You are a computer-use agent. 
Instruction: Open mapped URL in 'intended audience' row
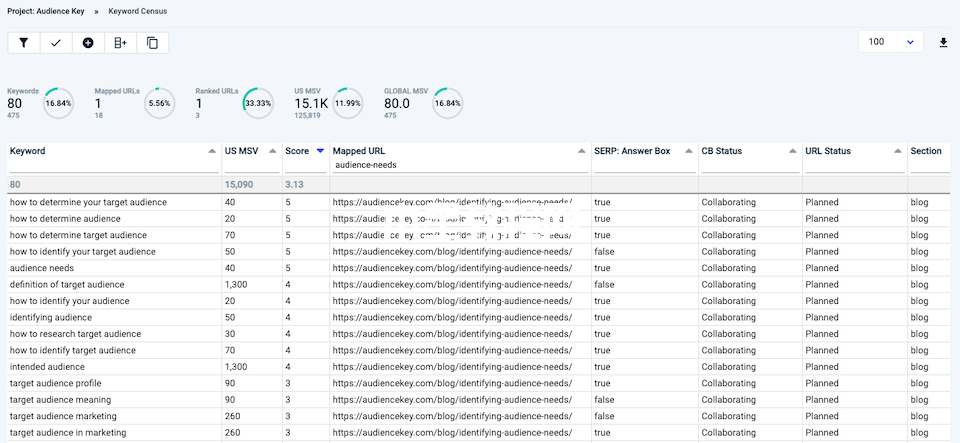pos(452,367)
